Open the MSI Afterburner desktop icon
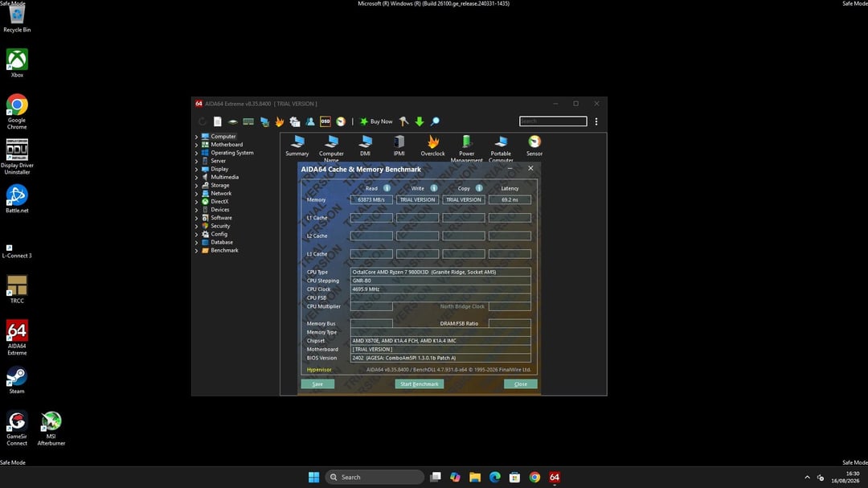Viewport: 868px width, 488px height. (x=51, y=429)
